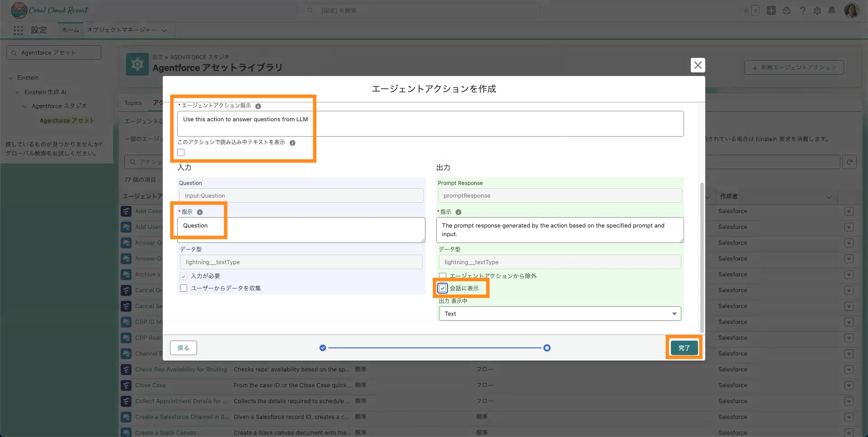Click the favorites star icon
The width and height of the screenshot is (868, 437).
pyautogui.click(x=746, y=10)
